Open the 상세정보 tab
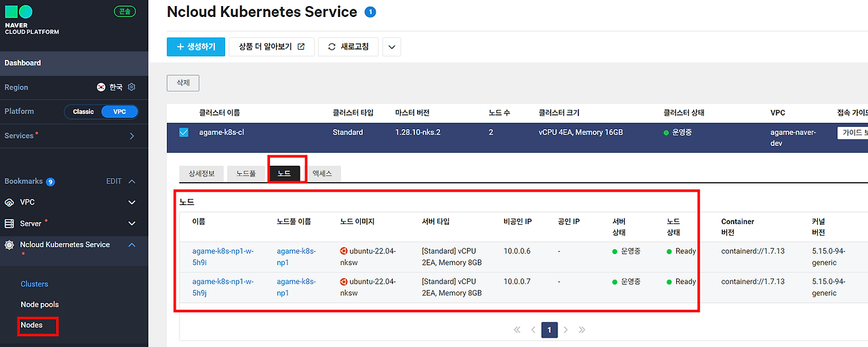 201,173
